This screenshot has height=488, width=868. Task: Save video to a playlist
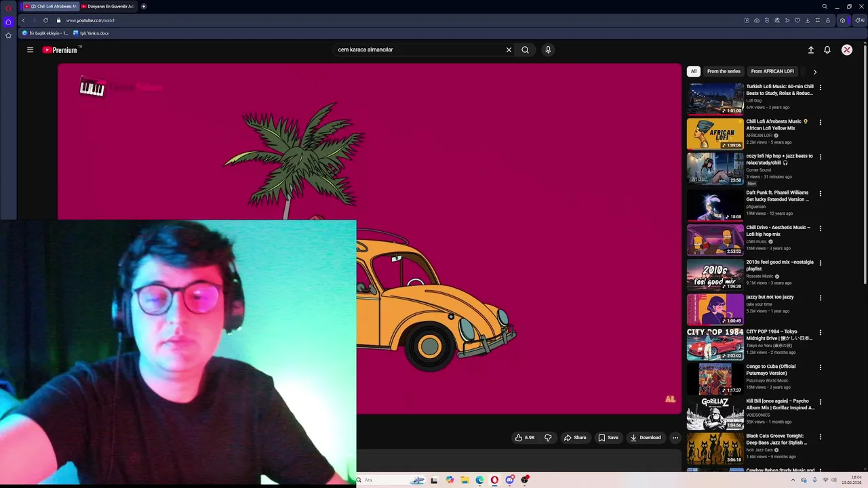pos(608,437)
